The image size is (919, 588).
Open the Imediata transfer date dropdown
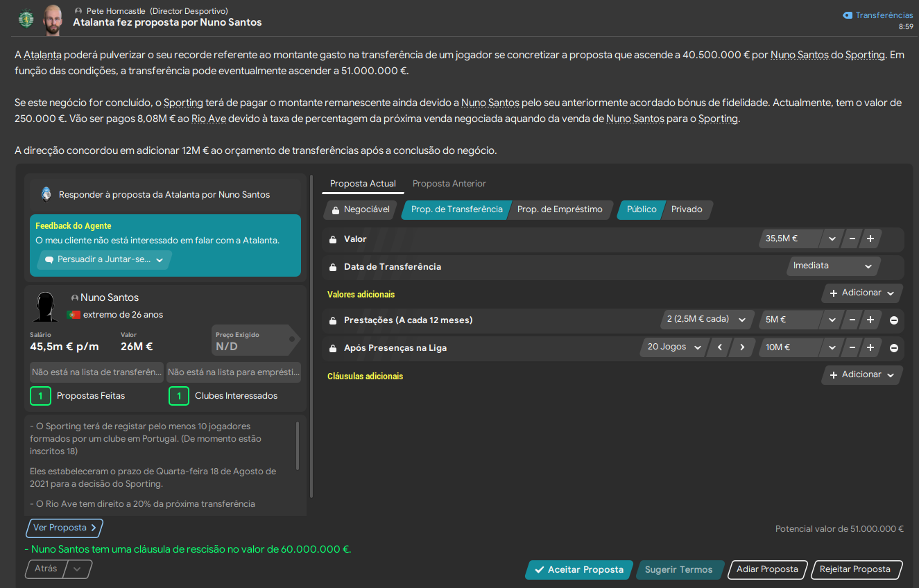834,266
